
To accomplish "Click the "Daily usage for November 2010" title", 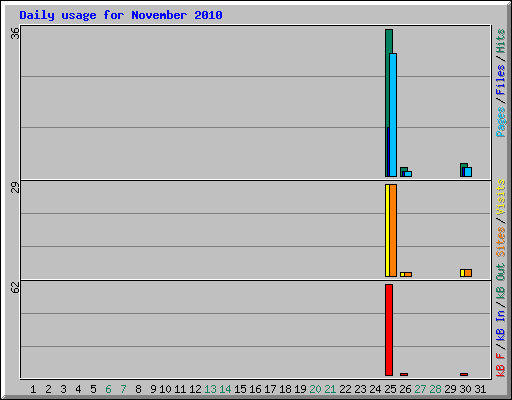I will pyautogui.click(x=121, y=15).
